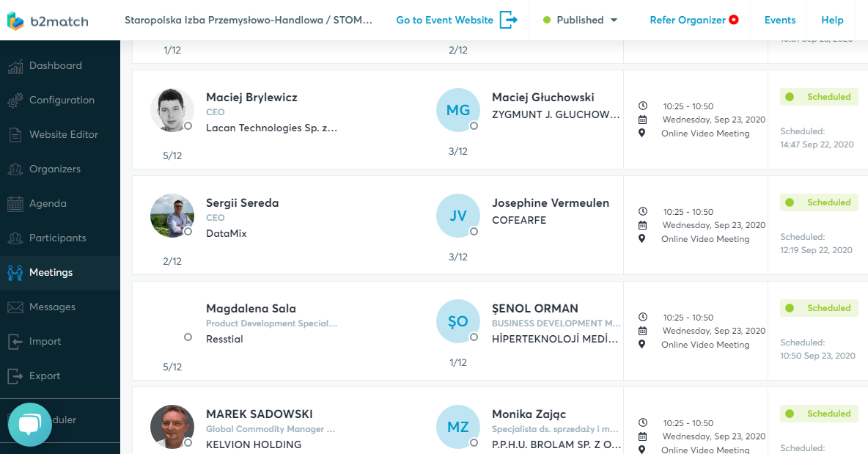Click the Website Editor document icon
The image size is (868, 454).
15,135
